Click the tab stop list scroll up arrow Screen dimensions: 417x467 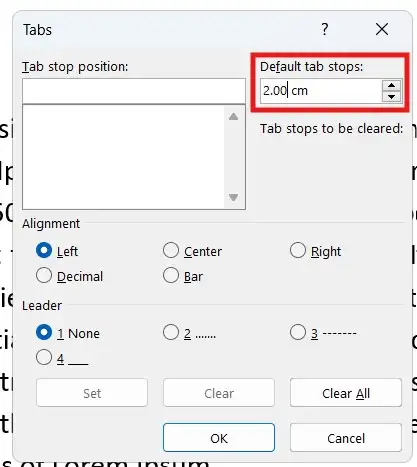pos(233,116)
